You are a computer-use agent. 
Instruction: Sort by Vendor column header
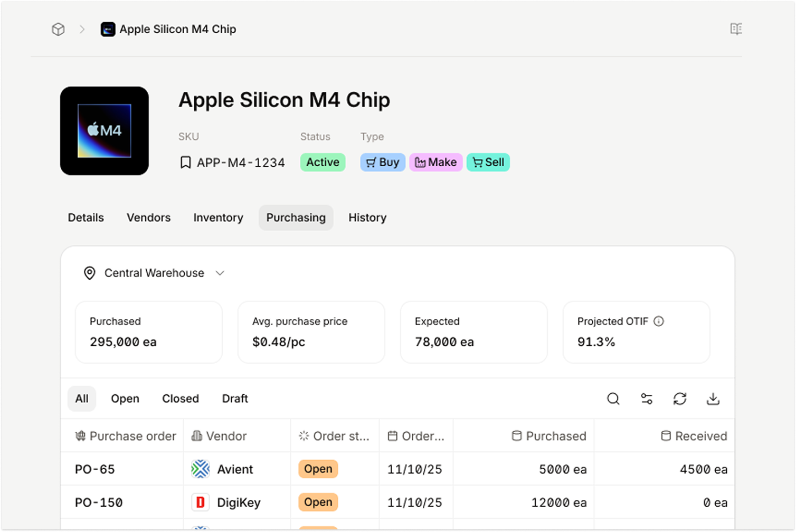coord(237,436)
